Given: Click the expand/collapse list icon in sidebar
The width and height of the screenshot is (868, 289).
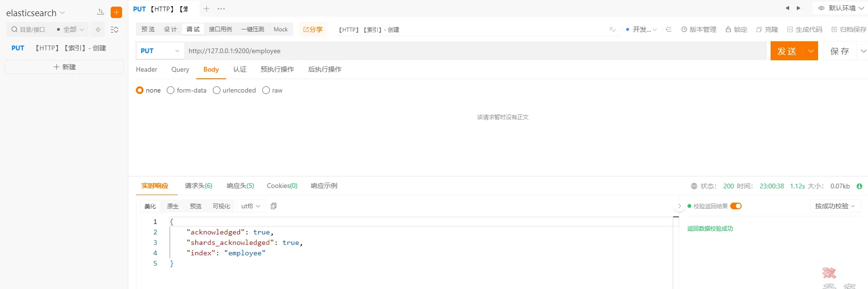Looking at the screenshot, I should coord(114,29).
